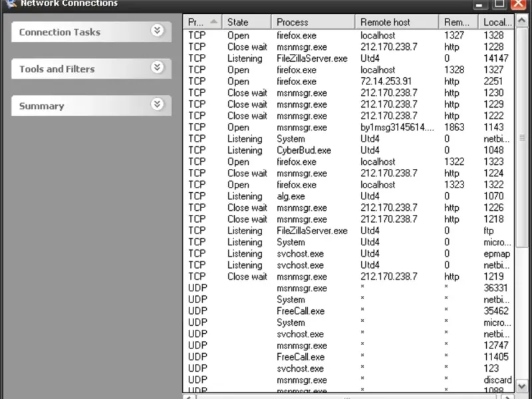Sort by the State column header
The image size is (532, 399).
(247, 22)
